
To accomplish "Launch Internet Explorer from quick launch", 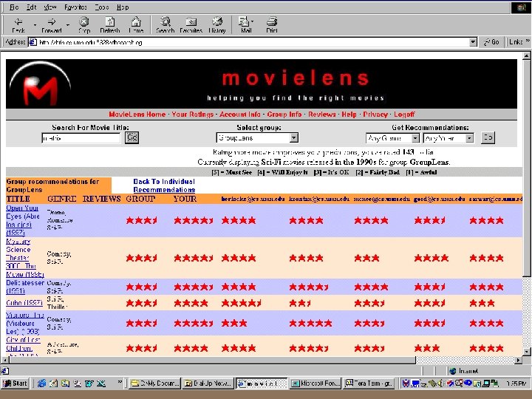I will [41, 383].
